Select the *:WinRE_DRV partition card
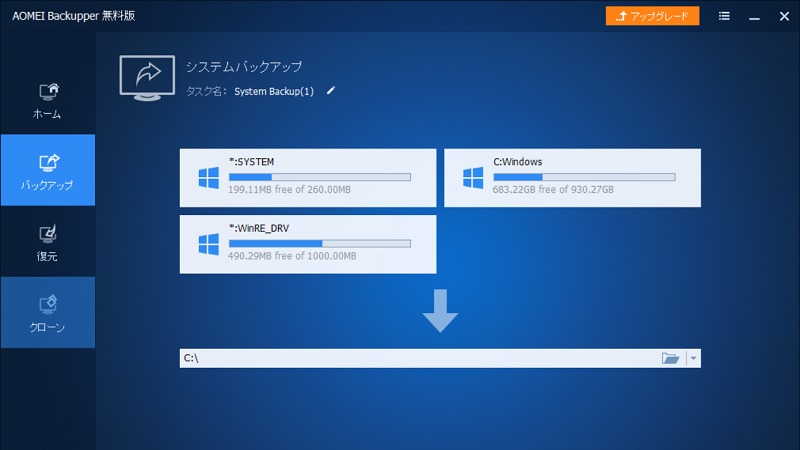This screenshot has width=800, height=450. (308, 244)
